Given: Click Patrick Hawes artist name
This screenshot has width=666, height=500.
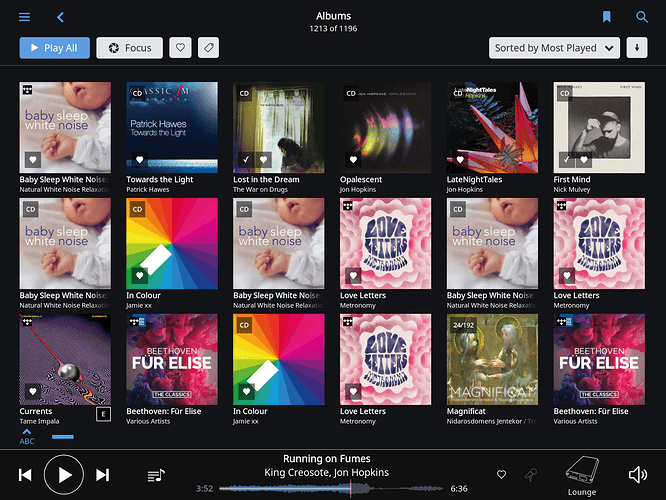Looking at the screenshot, I should coord(147,189).
